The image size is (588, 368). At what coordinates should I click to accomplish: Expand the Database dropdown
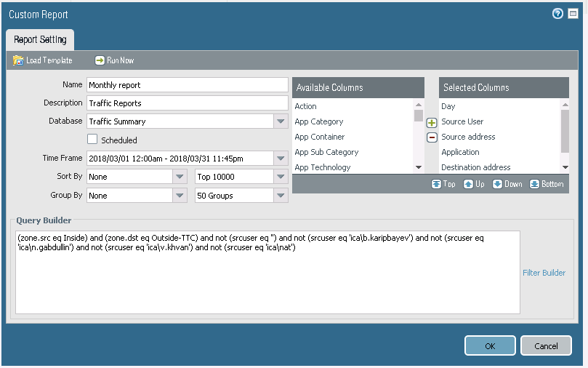(x=281, y=121)
